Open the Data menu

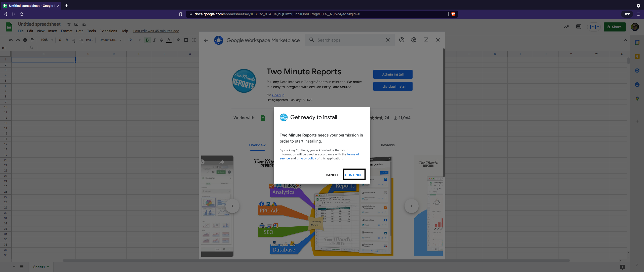click(x=80, y=31)
